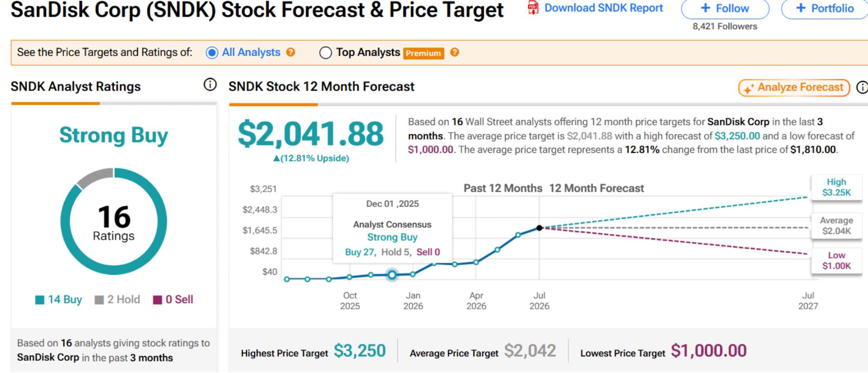Open the Download SNDK Report link
The width and height of the screenshot is (868, 373).
[603, 8]
